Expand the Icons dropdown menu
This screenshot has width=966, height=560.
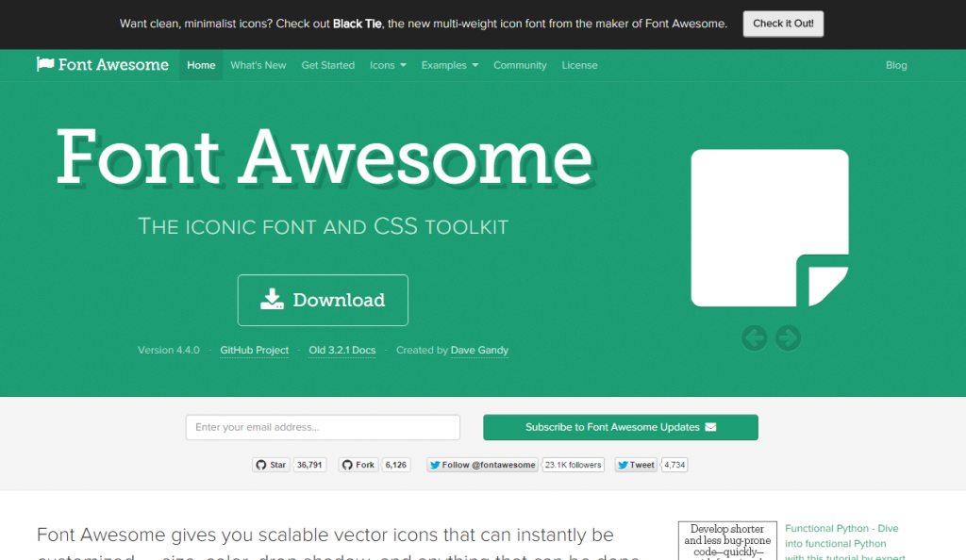tap(388, 65)
